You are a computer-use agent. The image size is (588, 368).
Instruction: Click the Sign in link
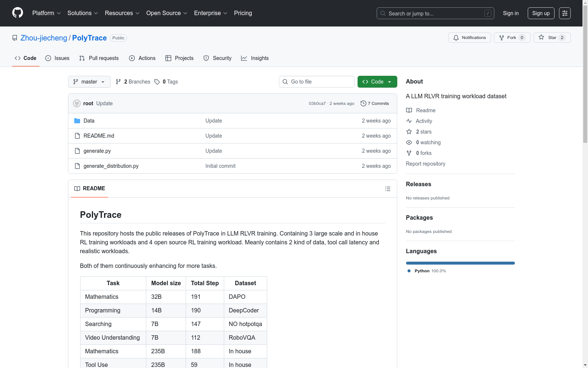pyautogui.click(x=511, y=13)
